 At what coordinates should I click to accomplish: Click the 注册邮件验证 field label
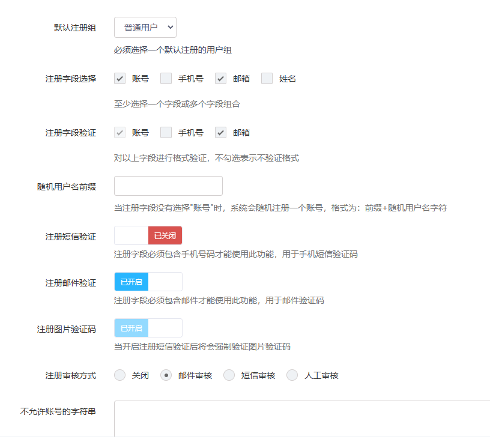click(x=71, y=283)
